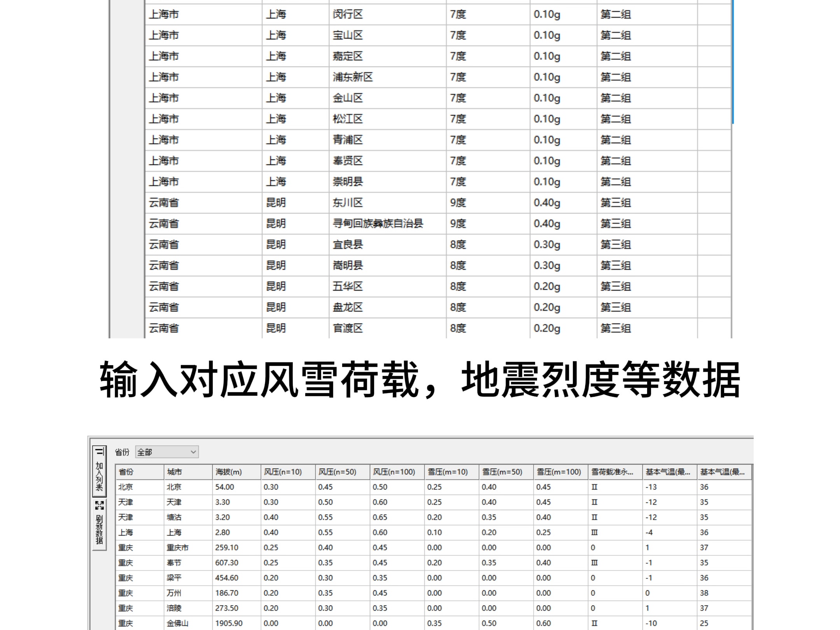The height and width of the screenshot is (630, 840).
Task: Click 0.65 in the 塘沽 row
Action: [x=380, y=517]
